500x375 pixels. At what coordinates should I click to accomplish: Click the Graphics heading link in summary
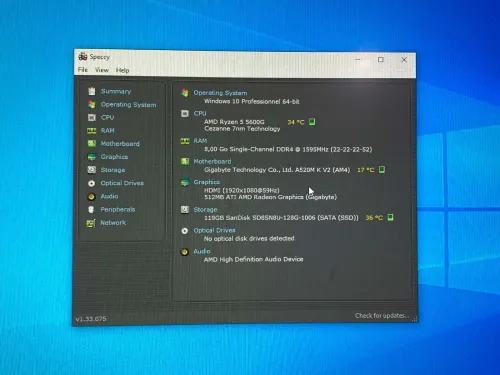207,182
